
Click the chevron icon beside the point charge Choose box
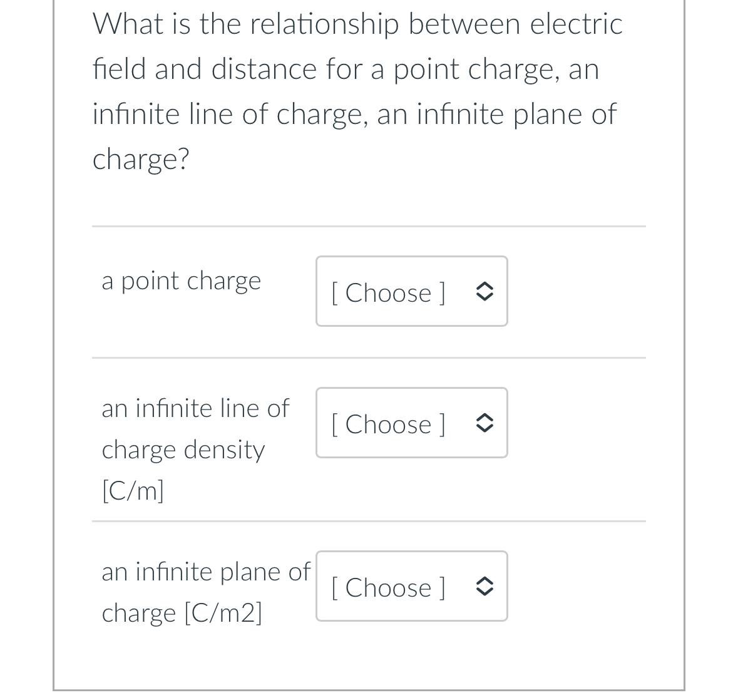coord(484,291)
